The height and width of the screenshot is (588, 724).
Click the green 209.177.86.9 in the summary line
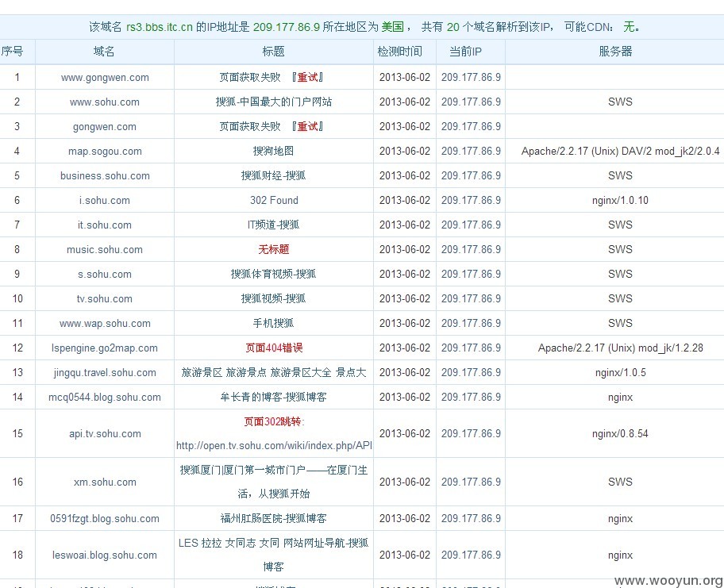click(x=287, y=27)
